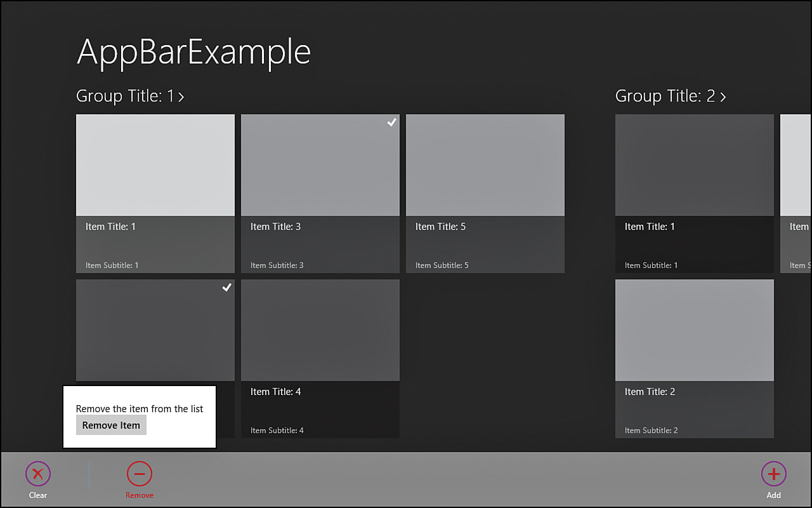Screen dimensions: 812x508
Task: Click the Item Subtitle: 5 text
Action: (x=442, y=265)
